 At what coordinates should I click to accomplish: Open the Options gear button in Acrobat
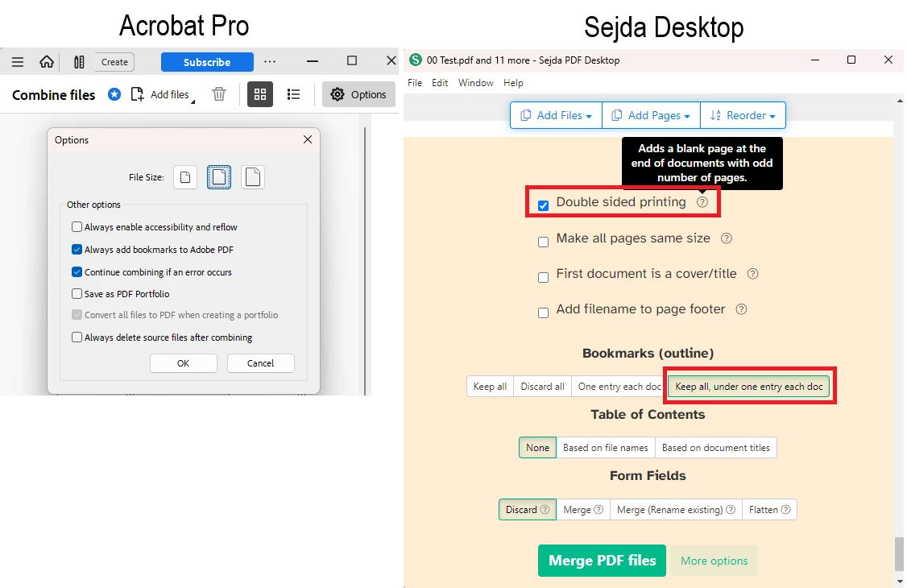(358, 94)
